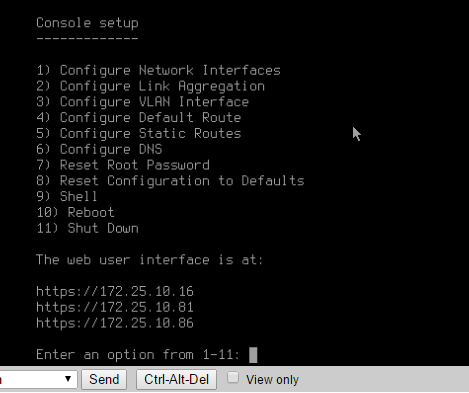Click the Ctrl-Alt-Del button

click(x=176, y=379)
